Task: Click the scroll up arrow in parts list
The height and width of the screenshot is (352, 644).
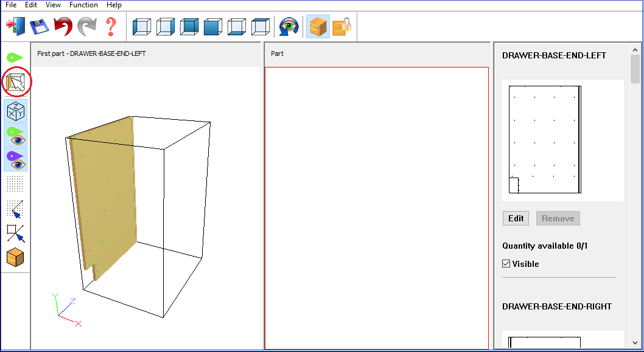Action: (635, 50)
